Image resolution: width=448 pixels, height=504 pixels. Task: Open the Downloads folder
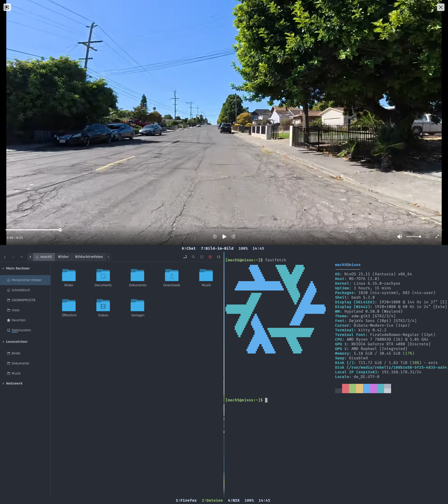(171, 278)
